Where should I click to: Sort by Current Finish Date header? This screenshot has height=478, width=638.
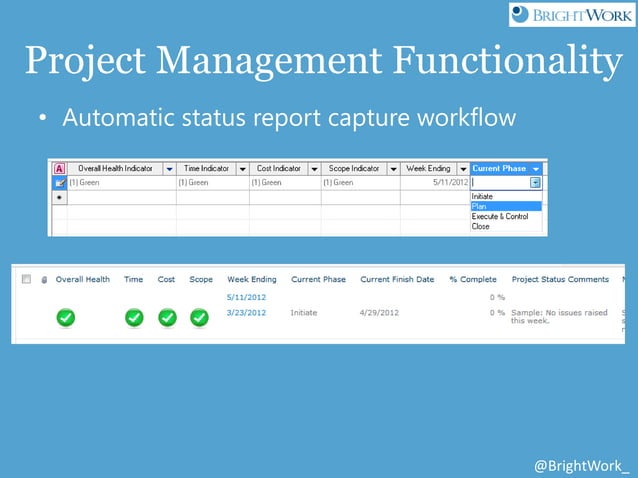coord(397,279)
